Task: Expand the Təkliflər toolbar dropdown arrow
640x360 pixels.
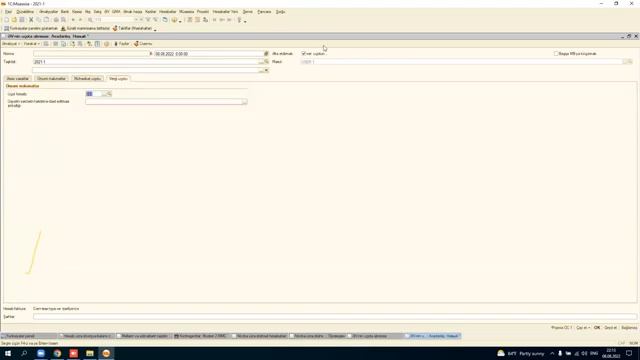Action: pyautogui.click(x=155, y=29)
